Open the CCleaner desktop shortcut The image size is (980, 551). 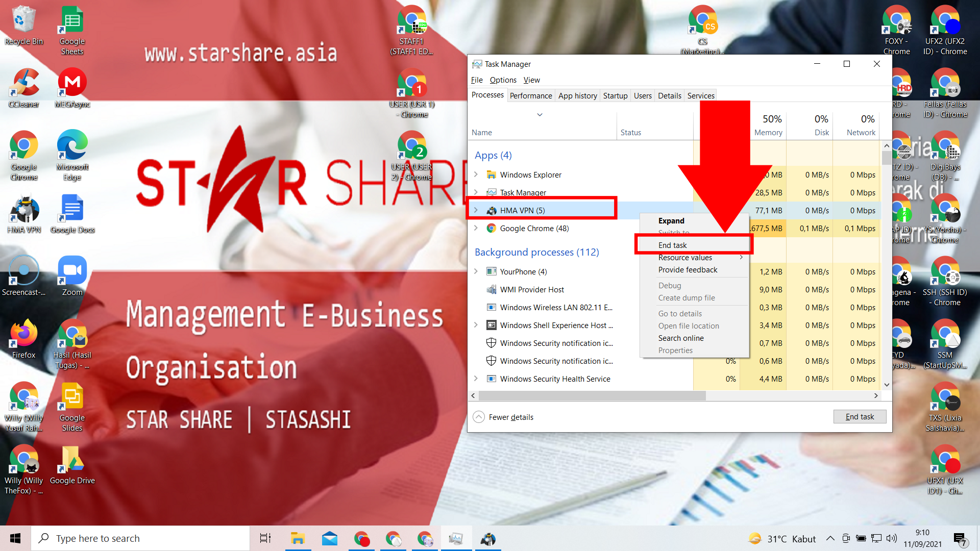click(x=23, y=88)
